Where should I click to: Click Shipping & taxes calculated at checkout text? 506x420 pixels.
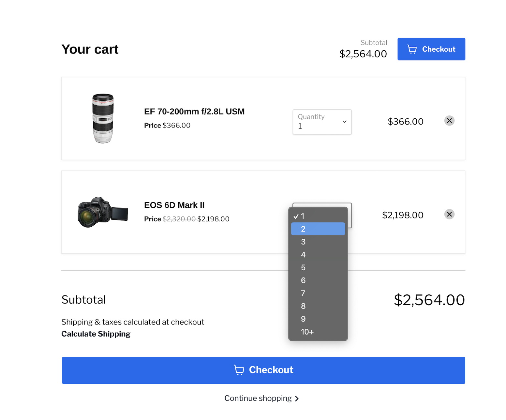pyautogui.click(x=133, y=322)
